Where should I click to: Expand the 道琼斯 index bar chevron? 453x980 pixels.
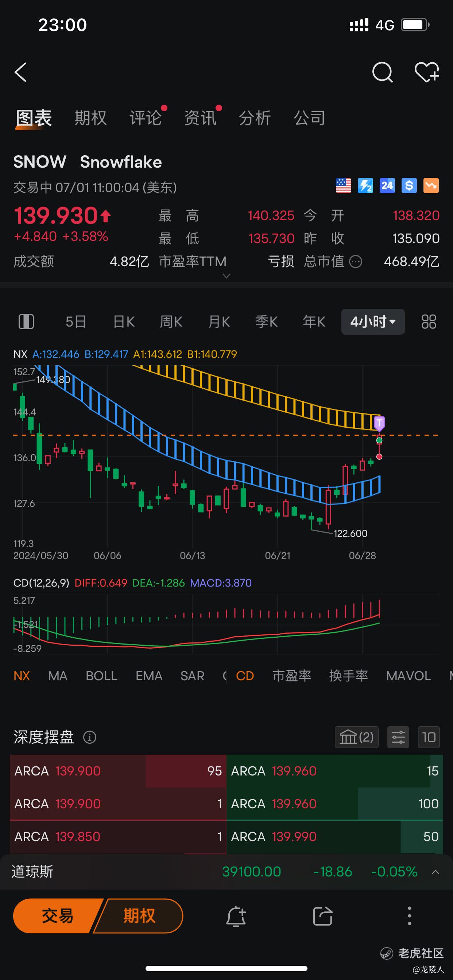click(435, 872)
